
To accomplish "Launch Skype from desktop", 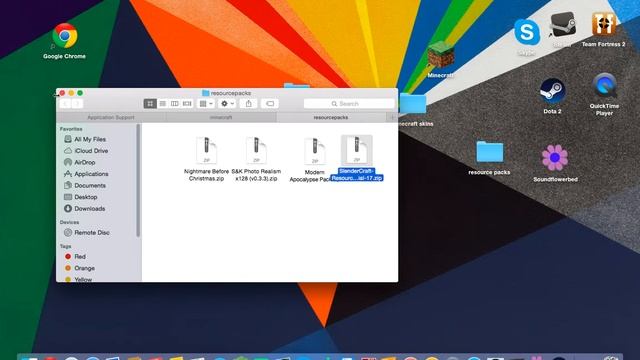I will (x=527, y=32).
